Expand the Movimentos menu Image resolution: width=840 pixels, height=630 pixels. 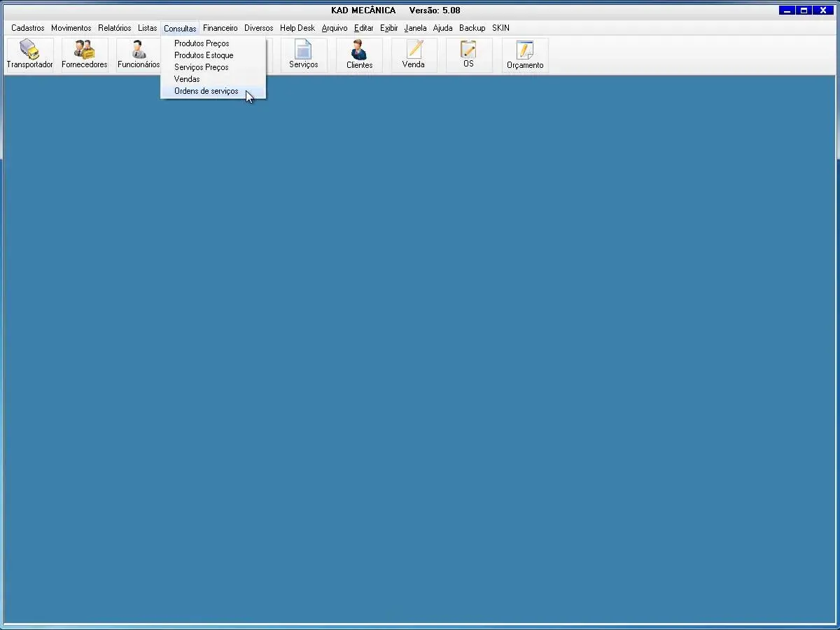tap(71, 28)
